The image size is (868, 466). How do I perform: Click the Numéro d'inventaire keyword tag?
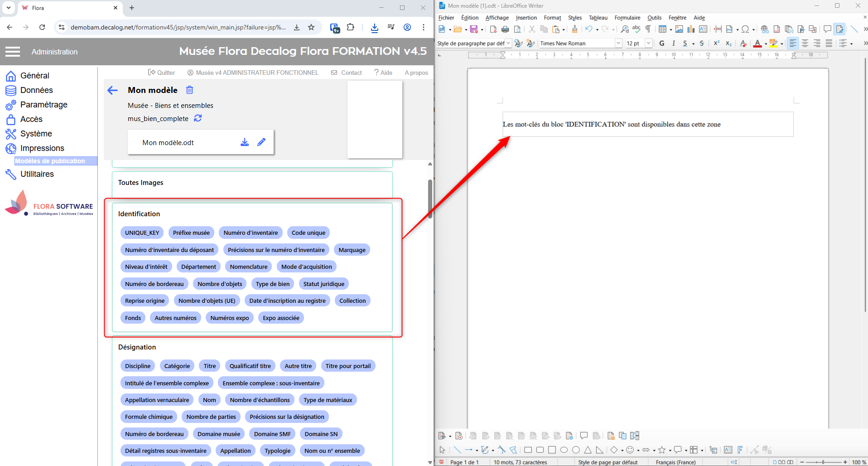tap(251, 233)
